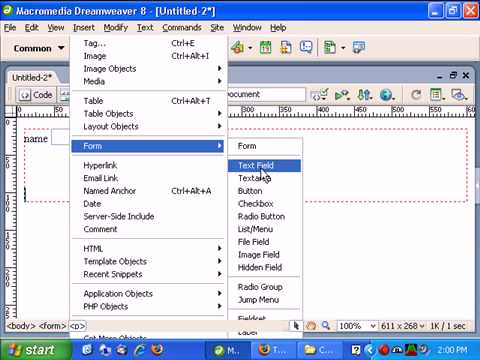Click the Server-Side Include icon

pos(286,48)
